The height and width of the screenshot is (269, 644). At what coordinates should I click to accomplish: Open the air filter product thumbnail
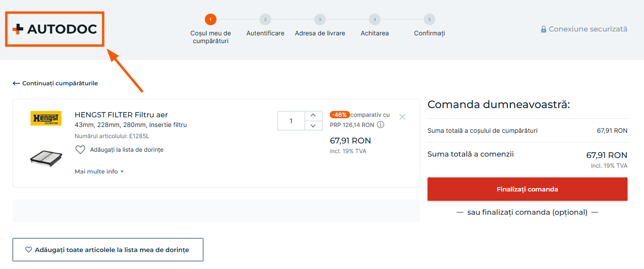coord(46,158)
